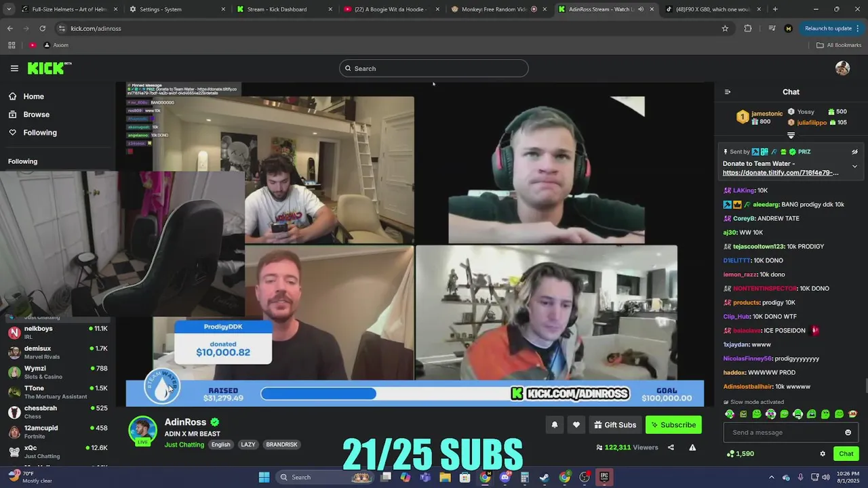Open Chrome media control icon
868x488 pixels.
point(772,28)
